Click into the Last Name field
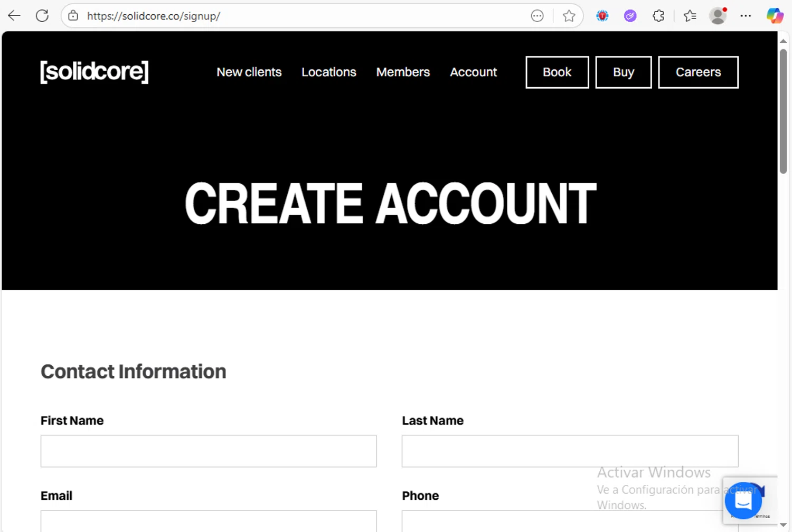 (x=570, y=451)
